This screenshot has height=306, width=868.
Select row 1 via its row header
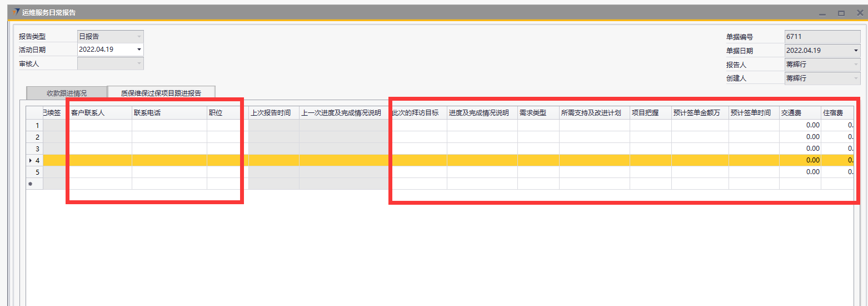point(34,125)
